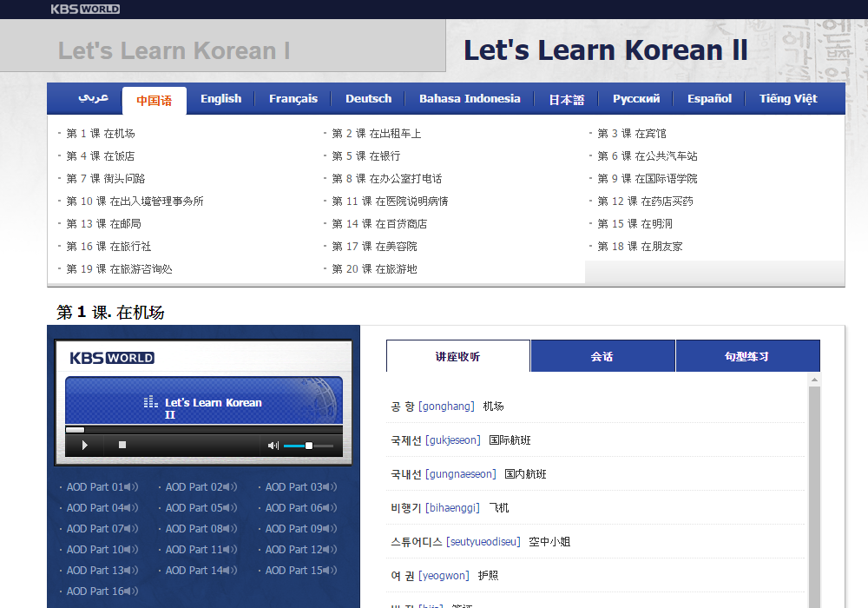Open lesson 第 2 课 在出租车上
Screen dimensions: 868x608
click(377, 134)
